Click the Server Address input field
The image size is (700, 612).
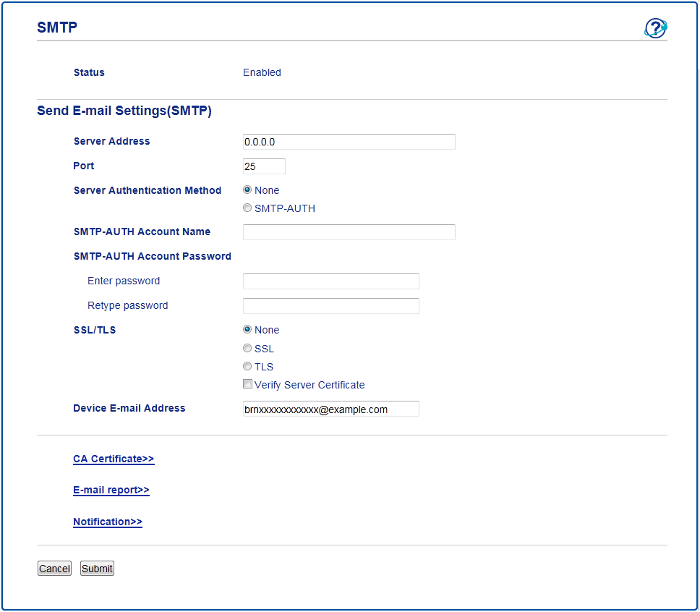coord(349,142)
